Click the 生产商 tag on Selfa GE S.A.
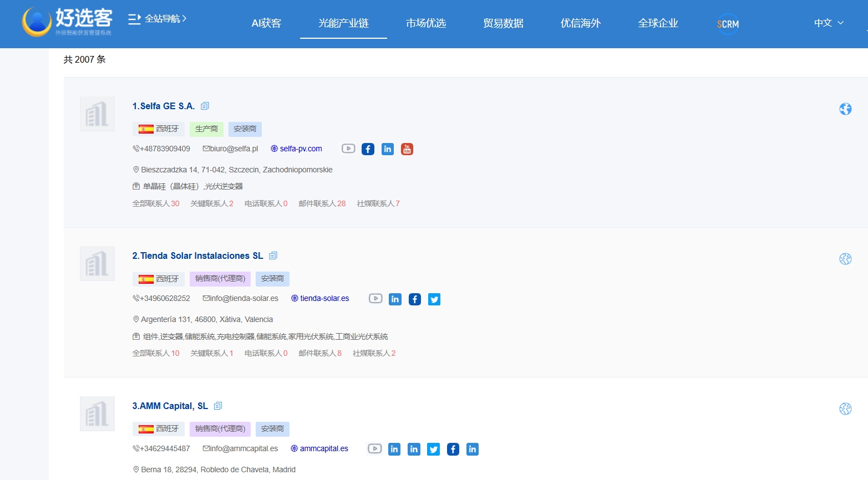 coord(206,129)
